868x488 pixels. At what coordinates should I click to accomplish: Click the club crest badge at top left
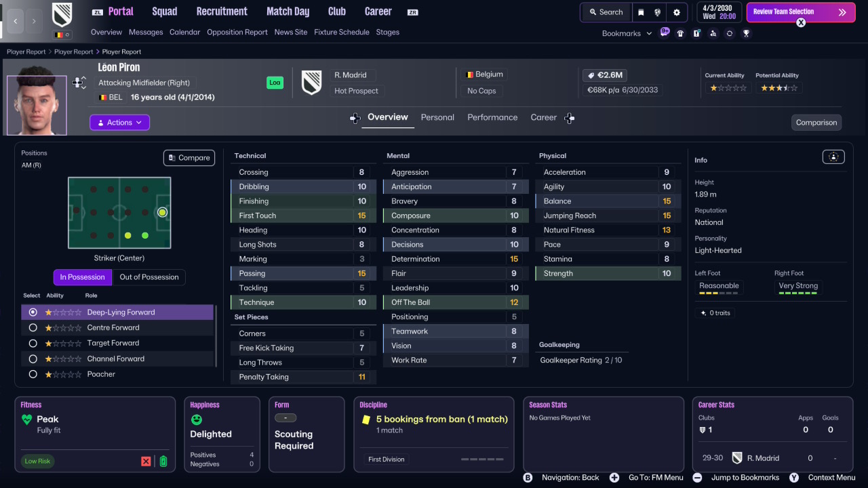pyautogui.click(x=62, y=14)
